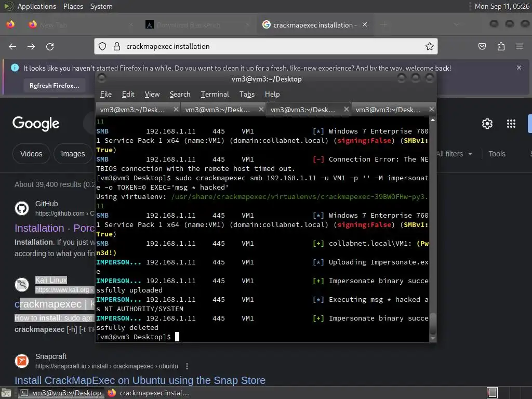
Task: Open terminal Tabs menu
Action: (247, 95)
